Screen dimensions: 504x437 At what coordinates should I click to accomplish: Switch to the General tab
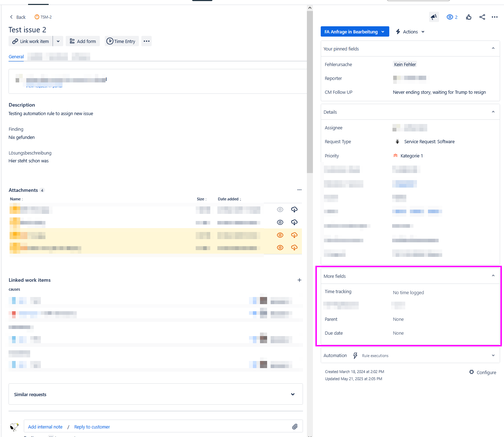[x=16, y=57]
